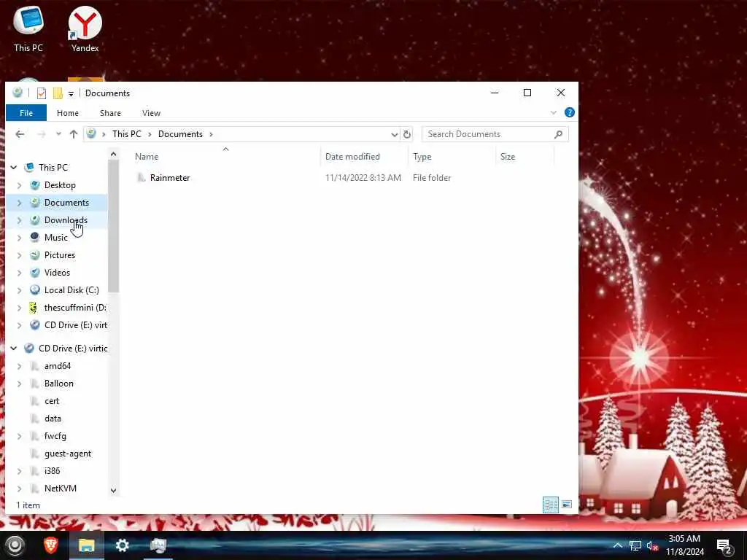Open This PC desktop icon
The width and height of the screenshot is (747, 560).
point(28,28)
